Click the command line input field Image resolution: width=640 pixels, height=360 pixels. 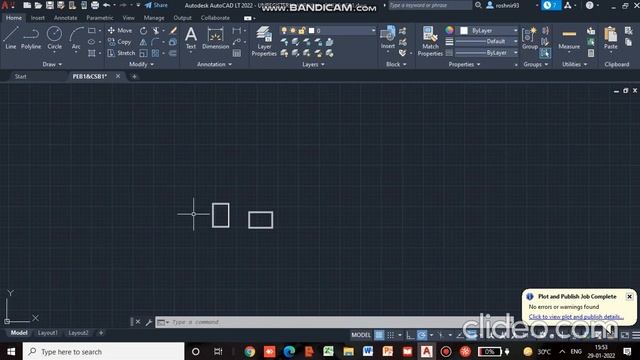pyautogui.click(x=318, y=322)
